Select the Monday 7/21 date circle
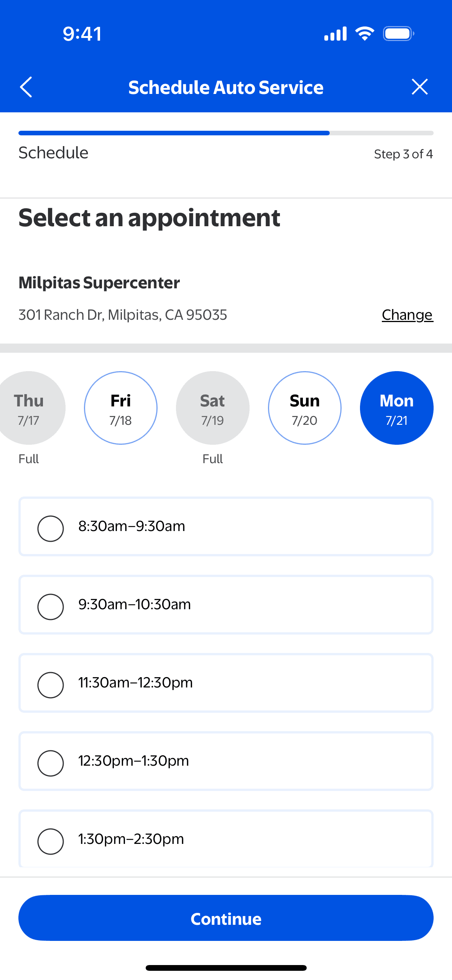 tap(397, 408)
